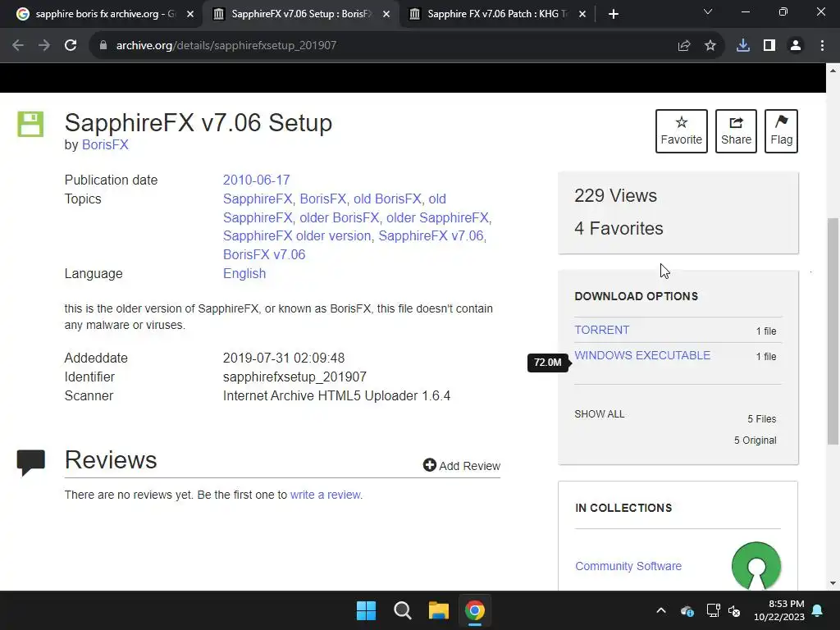Download the WINDOWS EXECUTABLE file
The height and width of the screenshot is (630, 840).
coord(642,355)
